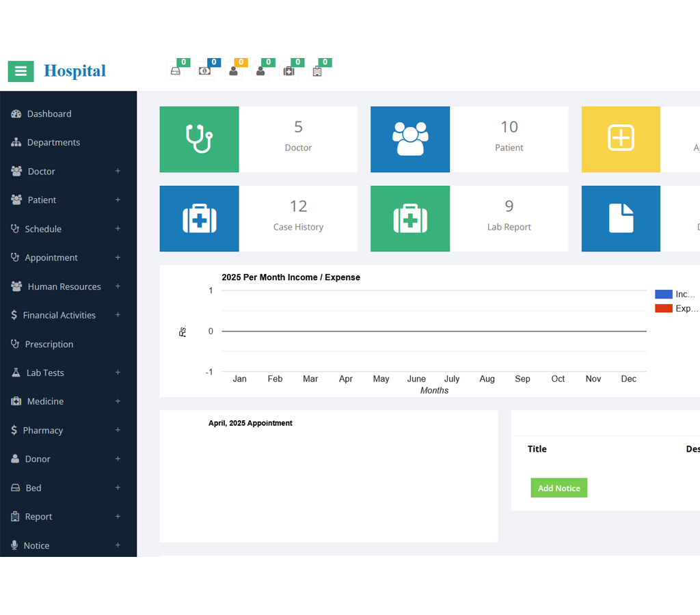Click the Title column header in notice table
This screenshot has width=700, height=615.
tap(537, 449)
